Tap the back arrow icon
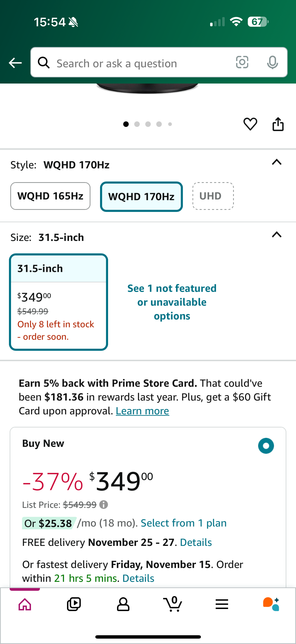 [x=15, y=63]
